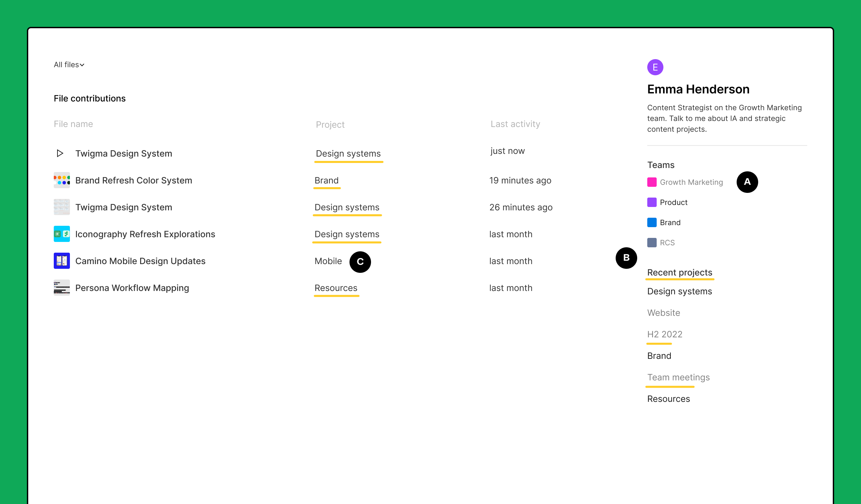Viewport: 861px width, 504px height.
Task: Open the Website recent project
Action: (663, 313)
